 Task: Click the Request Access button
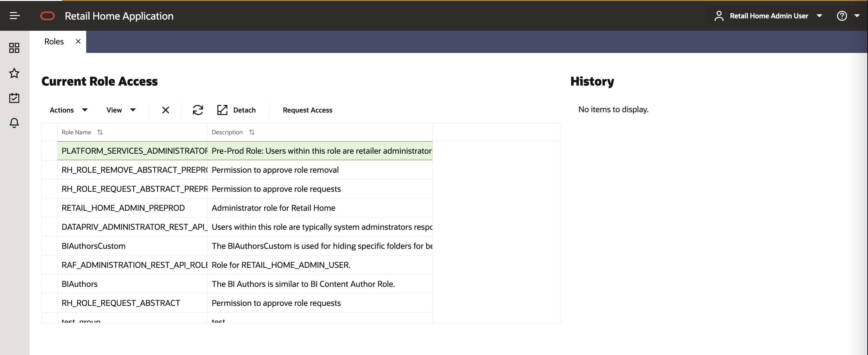307,110
